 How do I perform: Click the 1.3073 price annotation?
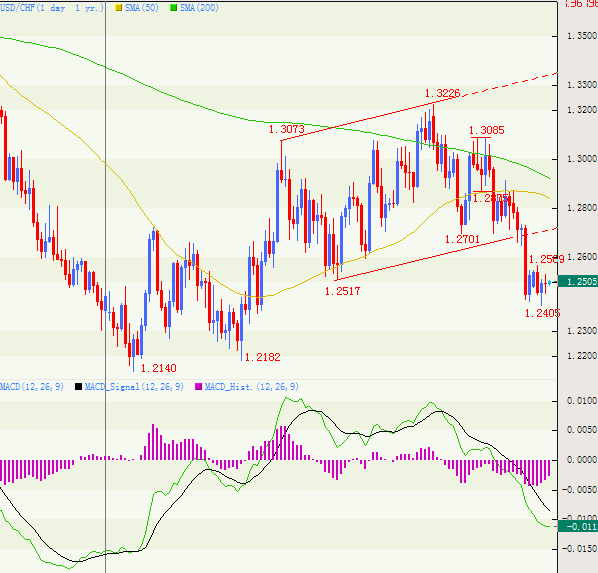point(286,129)
